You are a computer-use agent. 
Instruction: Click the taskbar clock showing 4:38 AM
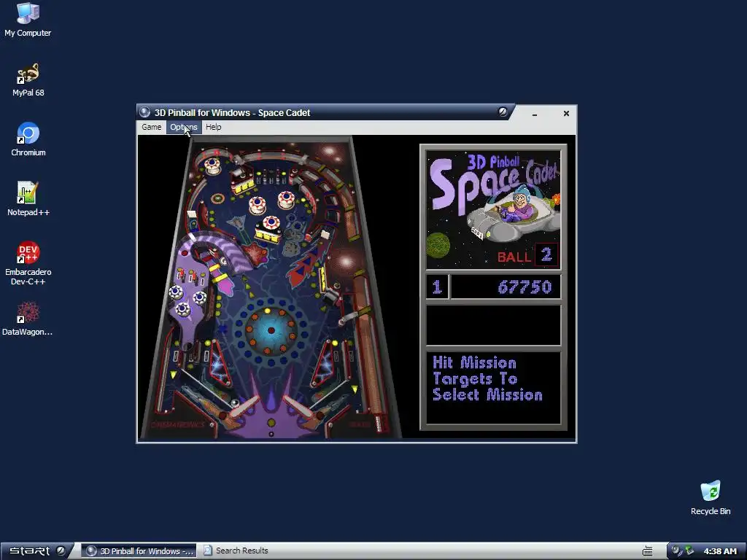click(x=720, y=551)
